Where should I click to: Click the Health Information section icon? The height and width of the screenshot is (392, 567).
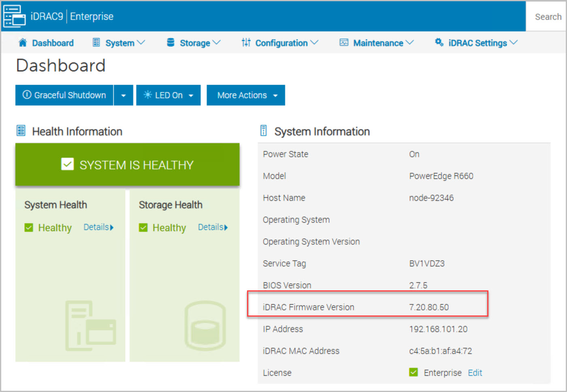(21, 131)
